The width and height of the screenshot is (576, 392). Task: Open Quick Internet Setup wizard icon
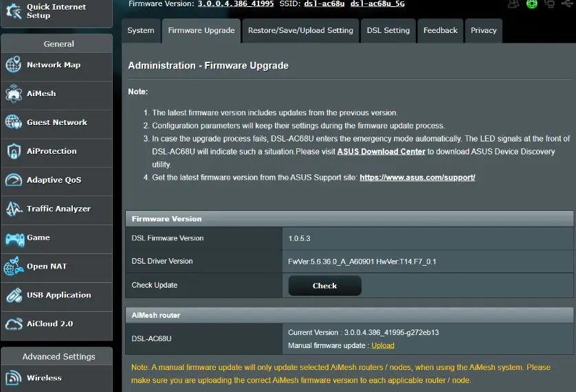coord(14,11)
